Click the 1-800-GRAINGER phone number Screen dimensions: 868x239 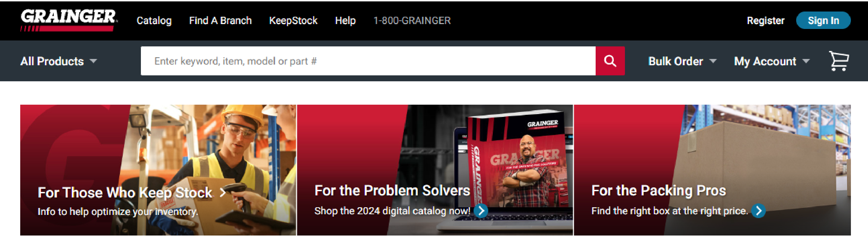coord(412,21)
